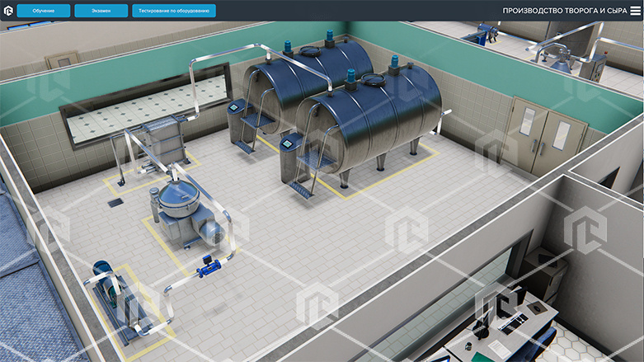Tap the rear tank's control panel screen

(235, 107)
